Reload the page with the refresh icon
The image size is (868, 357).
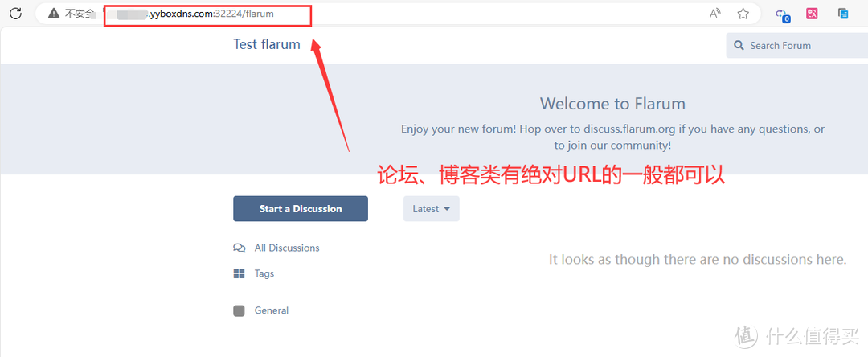click(15, 14)
